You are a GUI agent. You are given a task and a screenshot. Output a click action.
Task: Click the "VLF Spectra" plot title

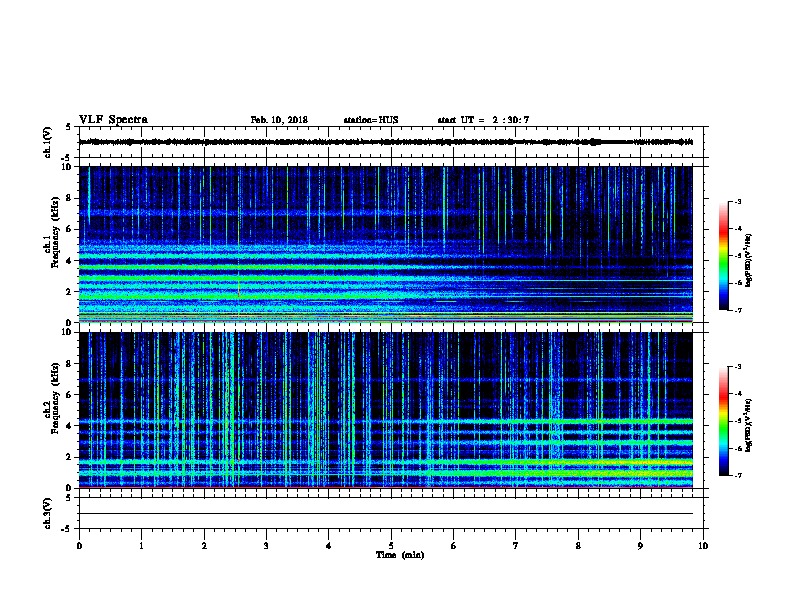113,120
